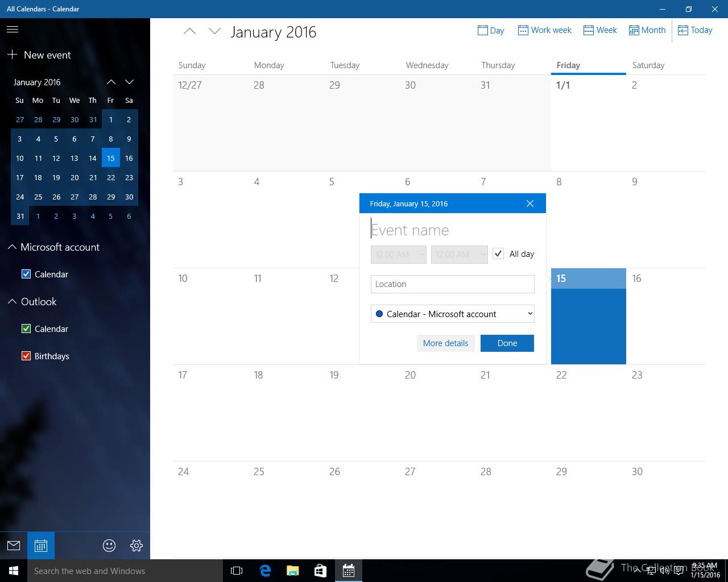Viewport: 728px width, 582px height.
Task: Open Calendar settings gear
Action: tap(136, 546)
